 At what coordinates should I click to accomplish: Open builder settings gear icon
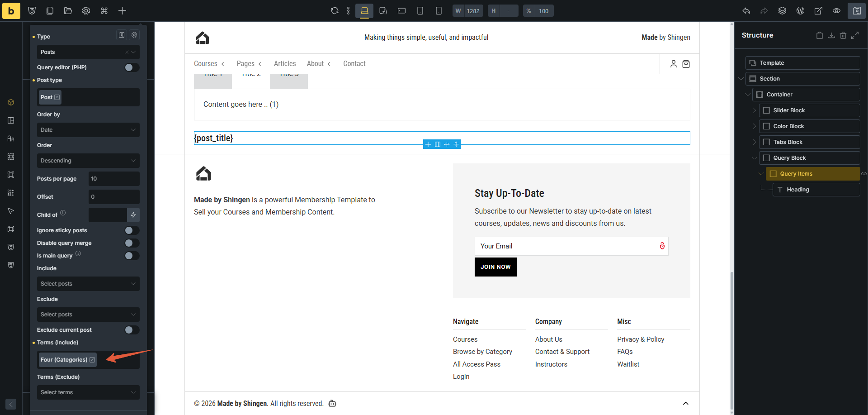86,11
